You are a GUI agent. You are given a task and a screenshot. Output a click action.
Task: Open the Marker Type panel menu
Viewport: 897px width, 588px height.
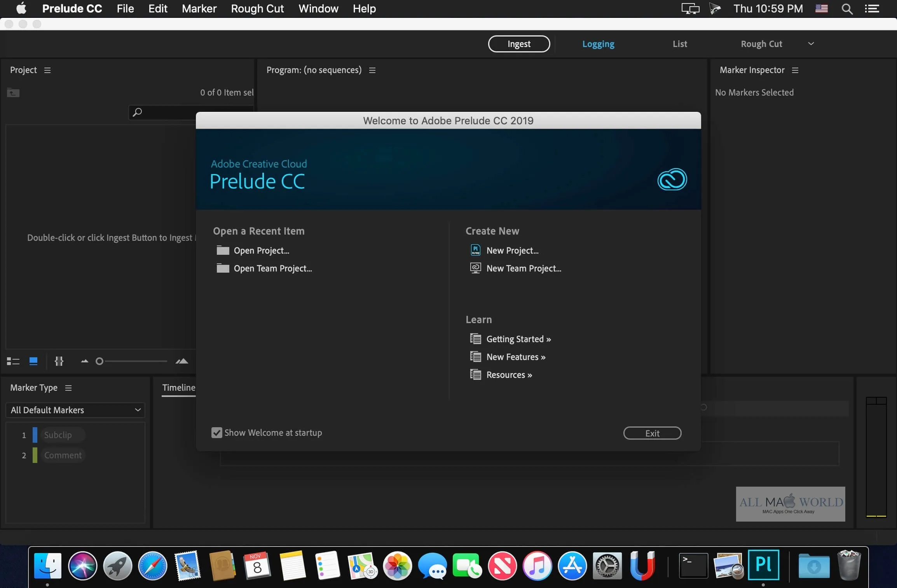(x=69, y=388)
